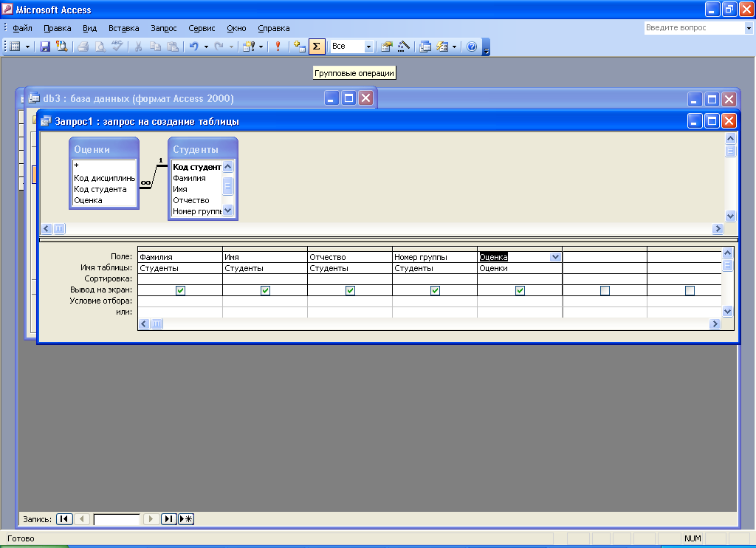Open the Query Type dropdown arrow
This screenshot has height=548, width=756.
pos(261,47)
